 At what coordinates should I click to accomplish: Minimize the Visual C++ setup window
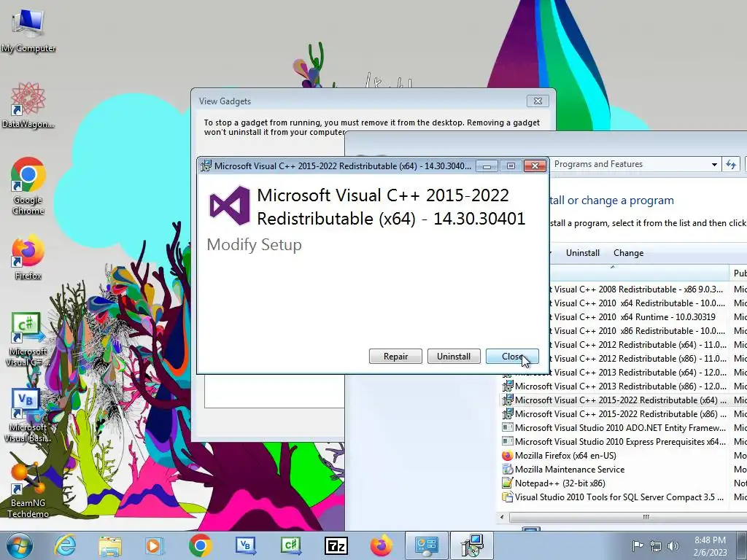pyautogui.click(x=487, y=166)
